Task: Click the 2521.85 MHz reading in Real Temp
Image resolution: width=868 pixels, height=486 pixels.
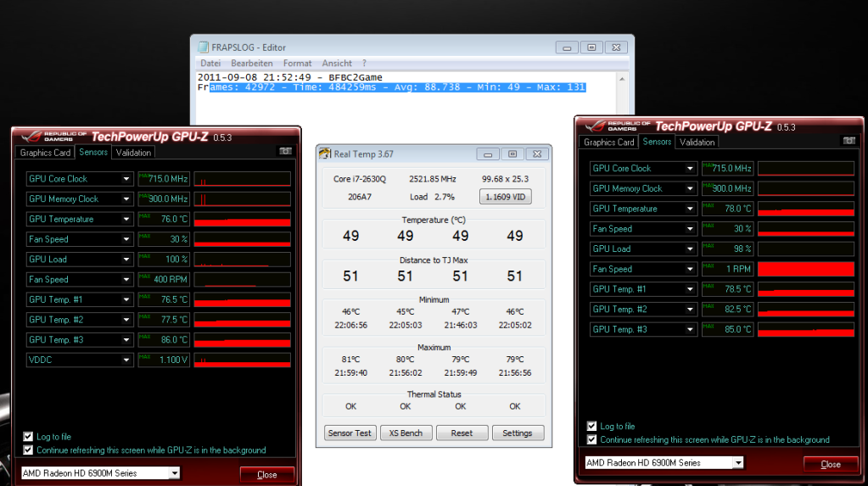Action: [x=433, y=179]
